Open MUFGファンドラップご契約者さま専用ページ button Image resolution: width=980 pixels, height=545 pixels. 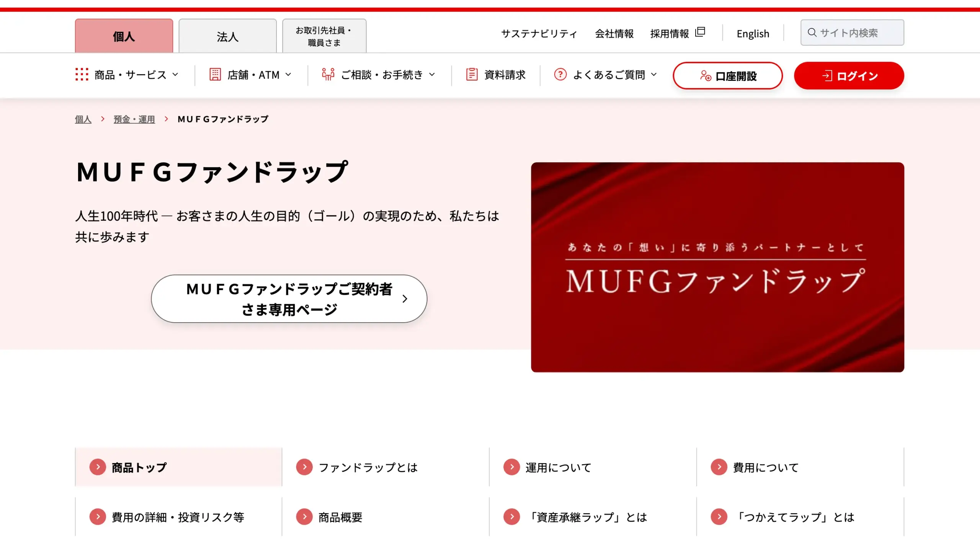pos(289,299)
